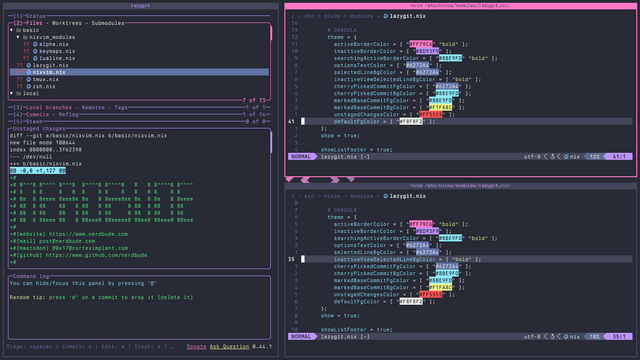The height and width of the screenshot is (360, 640).
Task: Switch to the Reflog tab
Action: click(69, 115)
